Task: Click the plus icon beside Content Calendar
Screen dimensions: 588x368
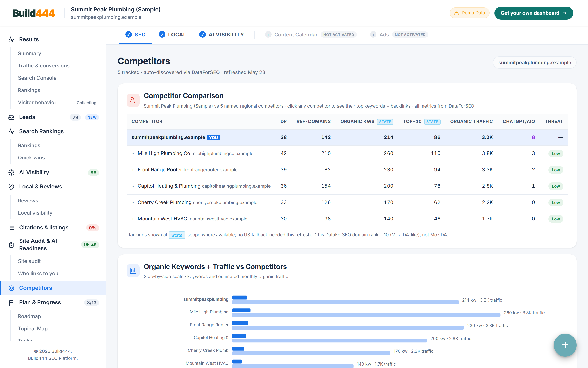Action: pos(268,35)
